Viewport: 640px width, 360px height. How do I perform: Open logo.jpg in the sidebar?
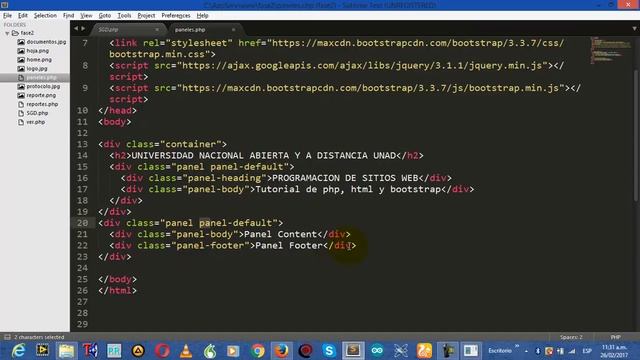37,69
